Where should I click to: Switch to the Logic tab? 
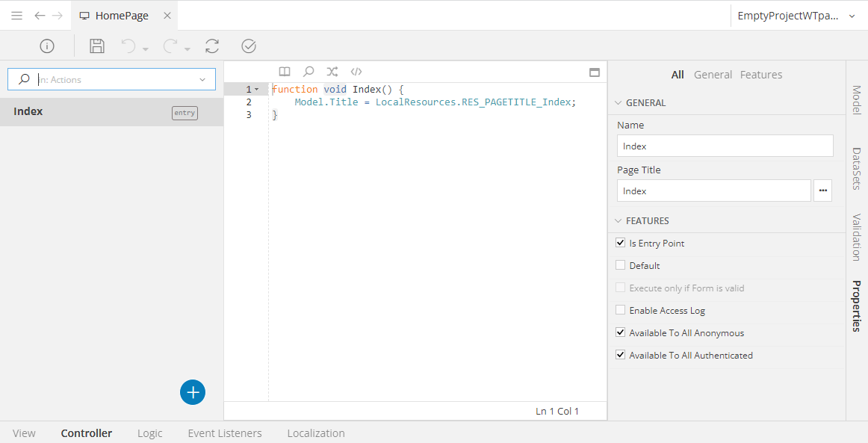coord(149,433)
